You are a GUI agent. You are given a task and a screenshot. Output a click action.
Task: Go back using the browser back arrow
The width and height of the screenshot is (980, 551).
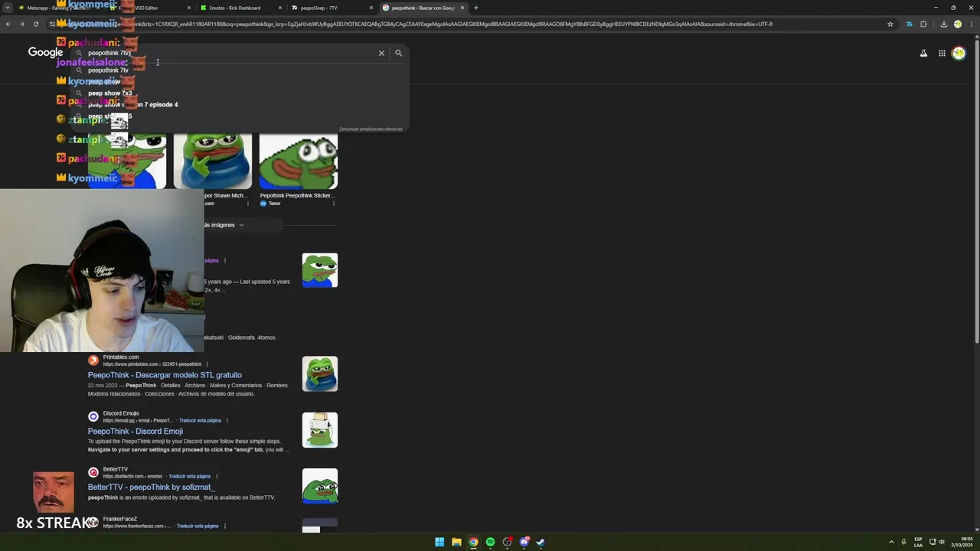tap(8, 24)
